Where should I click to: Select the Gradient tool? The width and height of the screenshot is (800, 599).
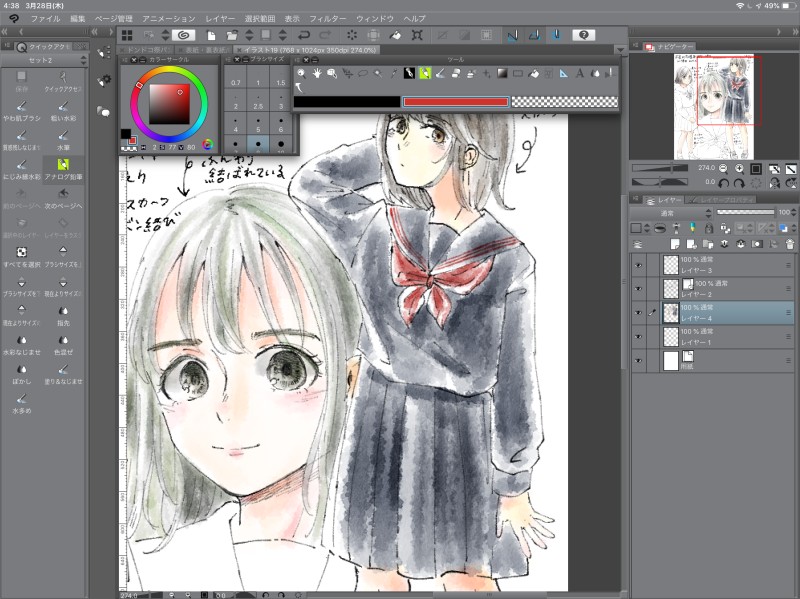(x=503, y=73)
